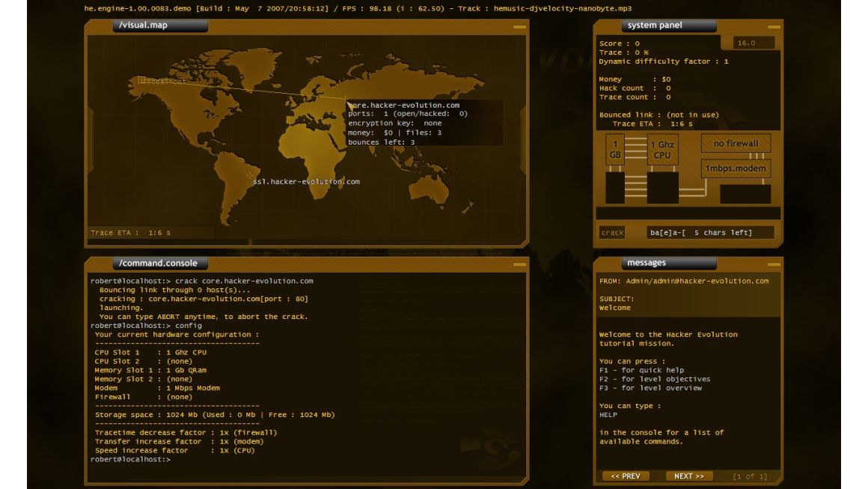
Task: Click the empty CPU slot below 1 Ghz CPU
Action: 663,188
